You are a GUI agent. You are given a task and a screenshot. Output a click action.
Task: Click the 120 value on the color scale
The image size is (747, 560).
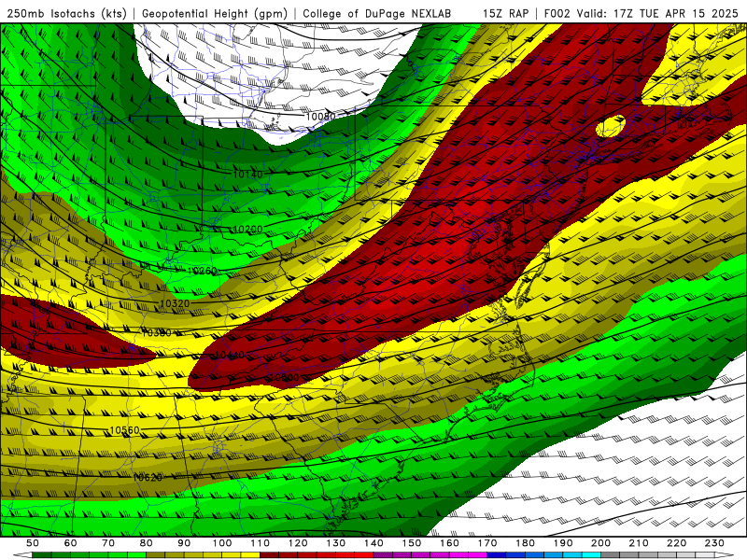pyautogui.click(x=298, y=543)
